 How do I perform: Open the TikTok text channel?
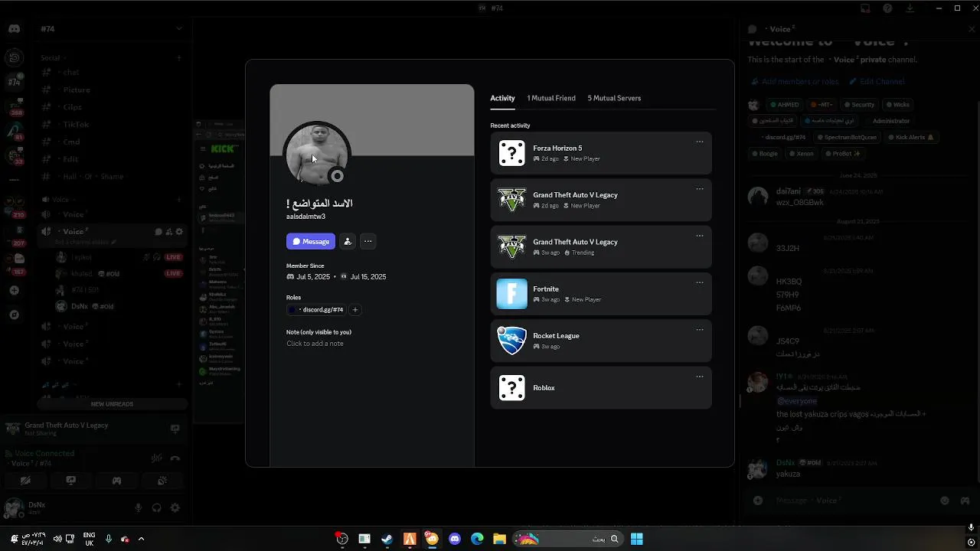tap(113, 124)
